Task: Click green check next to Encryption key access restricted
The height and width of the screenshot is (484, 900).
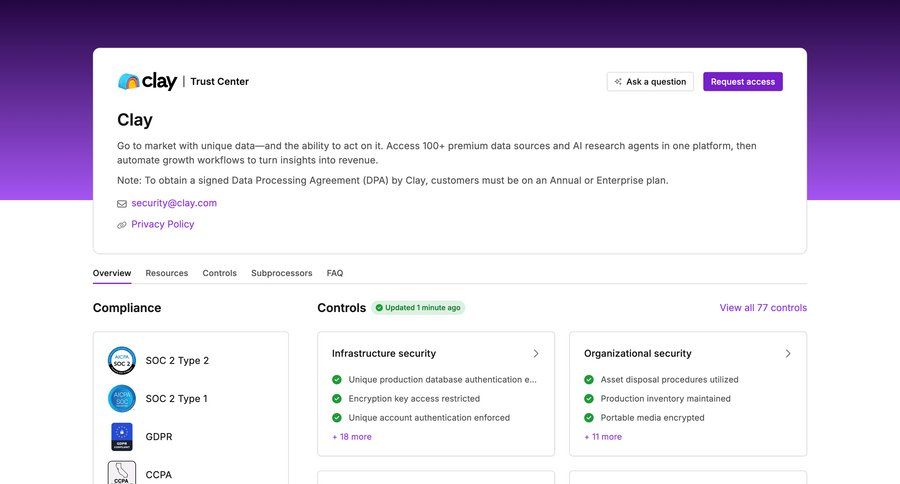Action: click(337, 398)
